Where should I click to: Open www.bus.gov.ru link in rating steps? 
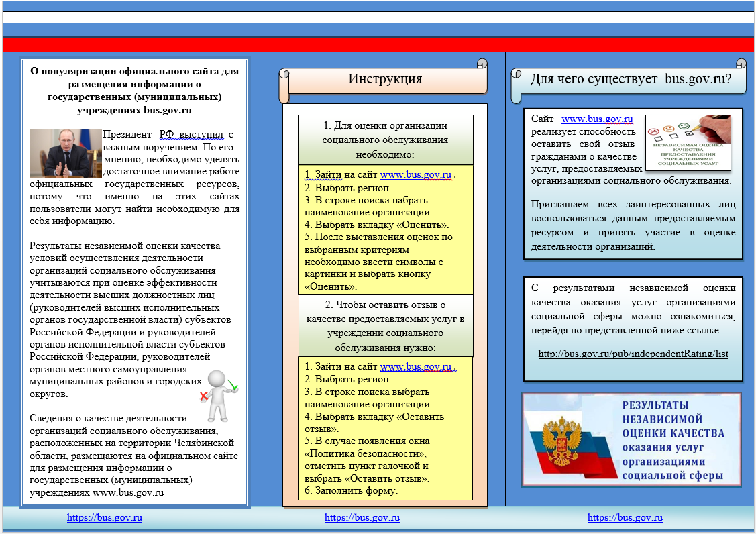point(415,175)
